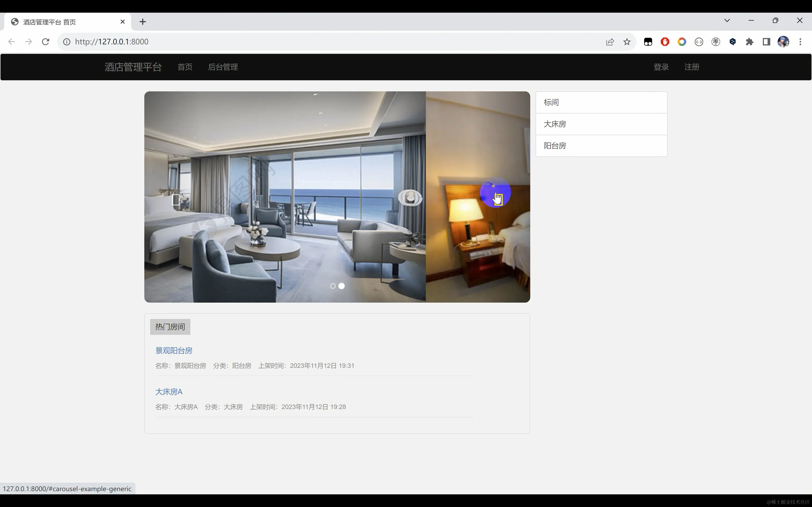The image size is (812, 507).
Task: Open a new browser tab
Action: point(143,22)
